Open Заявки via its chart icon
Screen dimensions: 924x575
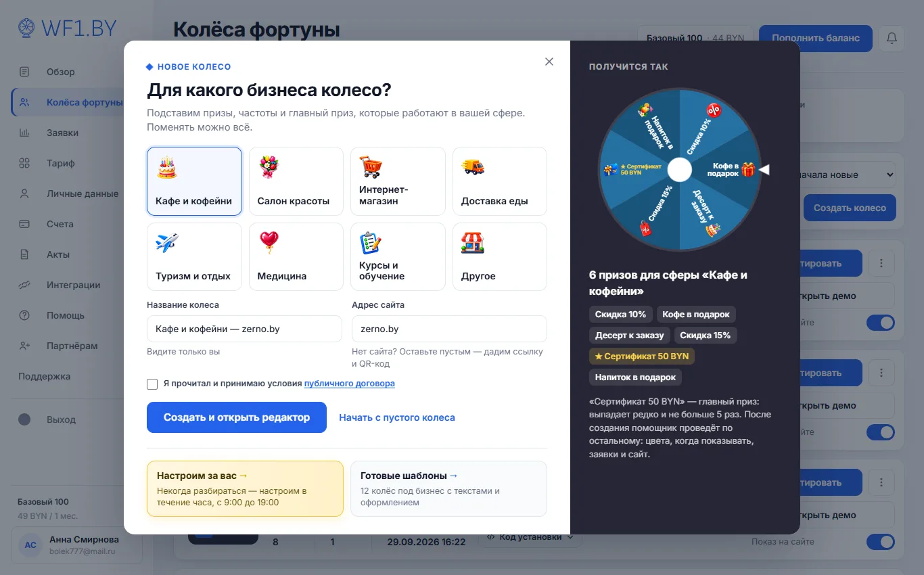(24, 133)
